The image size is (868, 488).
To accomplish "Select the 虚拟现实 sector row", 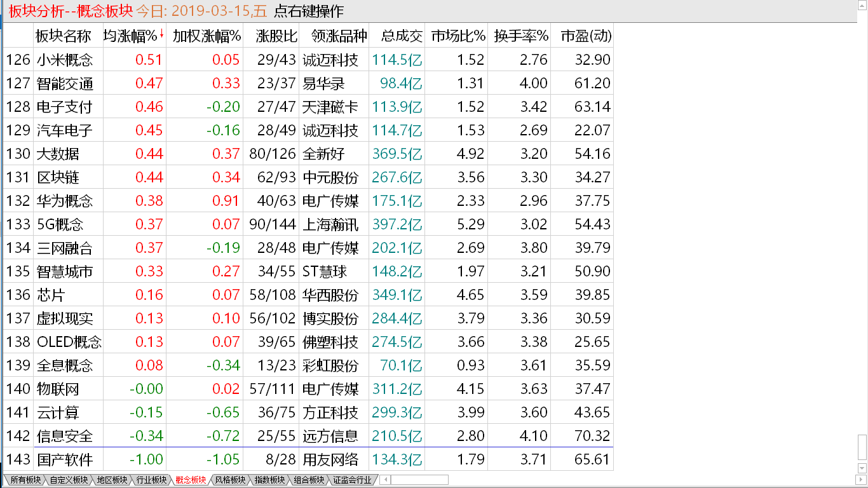I will [308, 318].
